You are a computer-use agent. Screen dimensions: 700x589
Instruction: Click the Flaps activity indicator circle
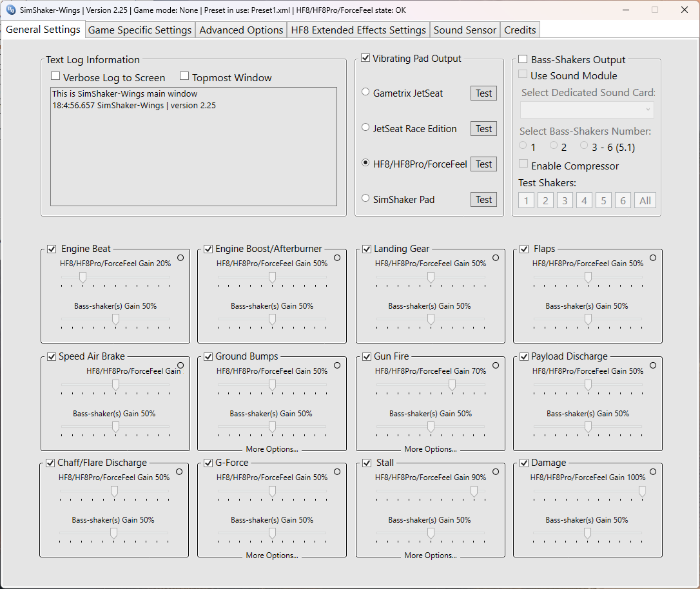pyautogui.click(x=652, y=257)
